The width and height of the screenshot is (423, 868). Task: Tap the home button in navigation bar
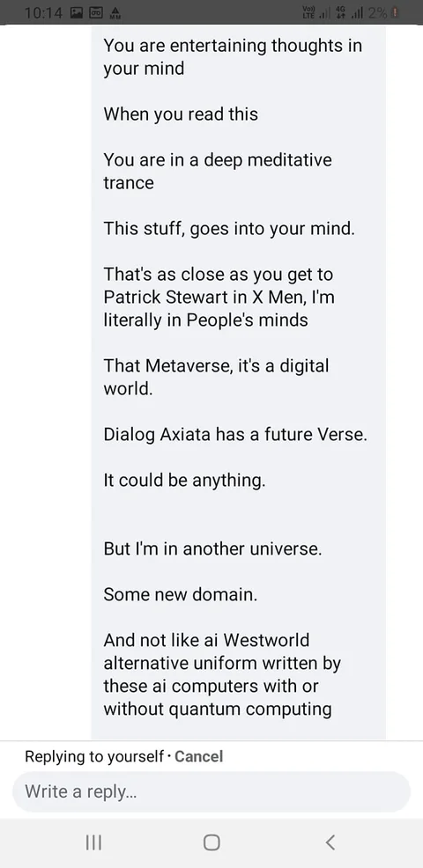(x=211, y=842)
